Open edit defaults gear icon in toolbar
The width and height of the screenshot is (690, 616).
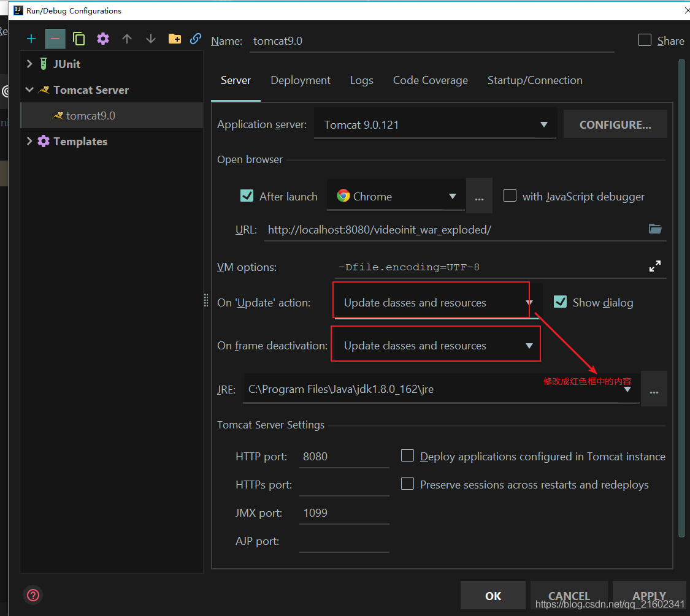[103, 39]
